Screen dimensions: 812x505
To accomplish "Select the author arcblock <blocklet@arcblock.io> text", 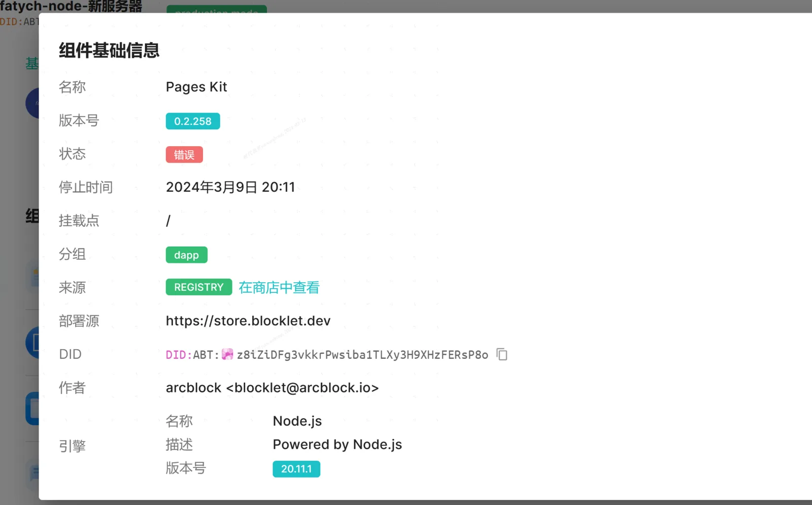I will pos(272,388).
